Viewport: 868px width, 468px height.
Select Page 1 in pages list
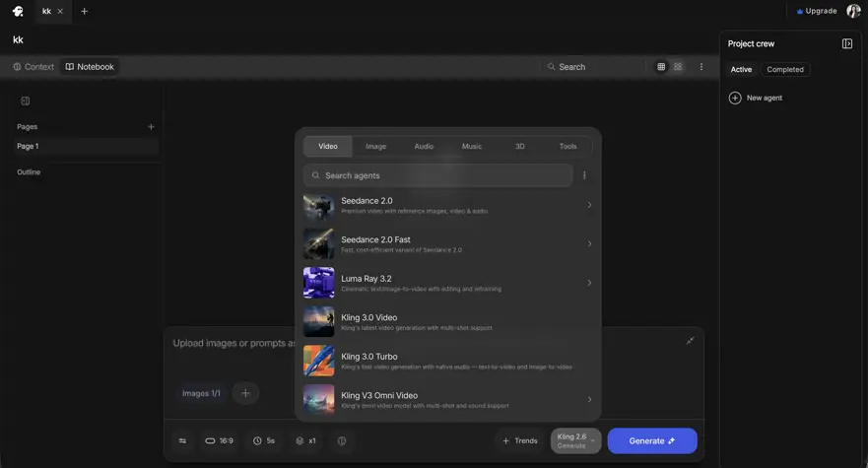pyautogui.click(x=86, y=146)
